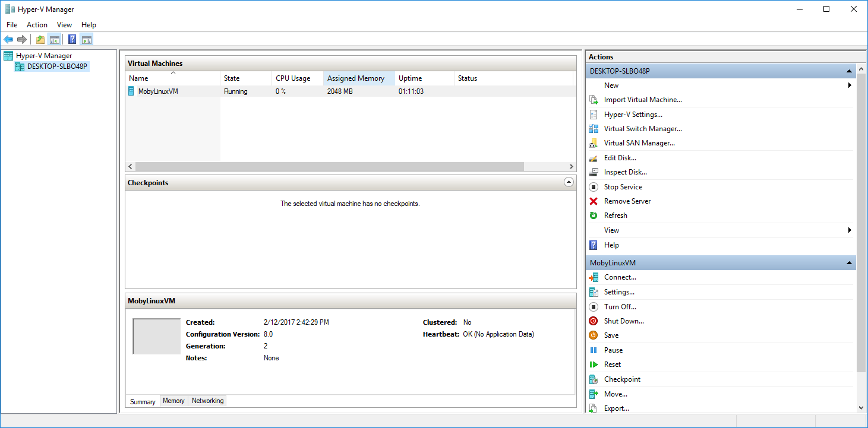Click the red X Remove Server icon
The image size is (868, 428).
tap(593, 201)
